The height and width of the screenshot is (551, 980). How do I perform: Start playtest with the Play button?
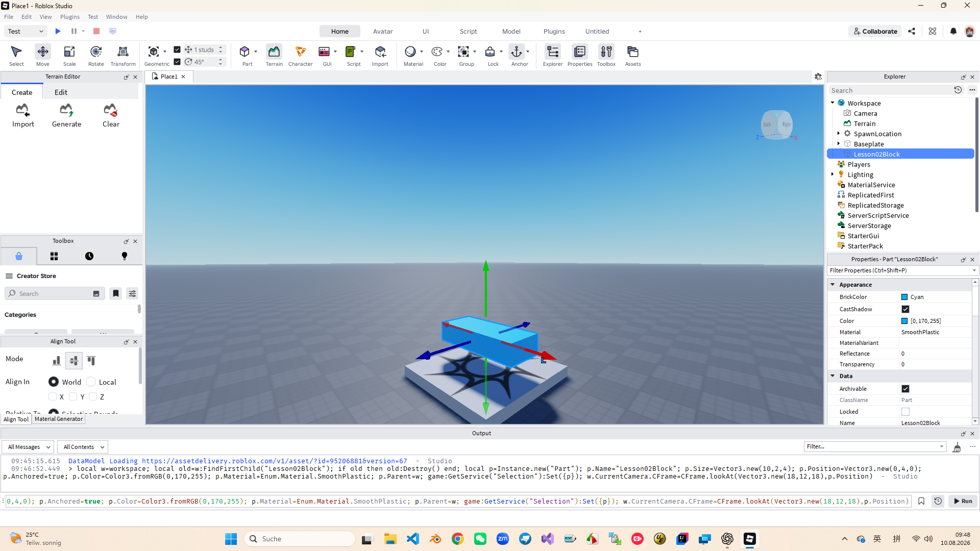[x=58, y=31]
